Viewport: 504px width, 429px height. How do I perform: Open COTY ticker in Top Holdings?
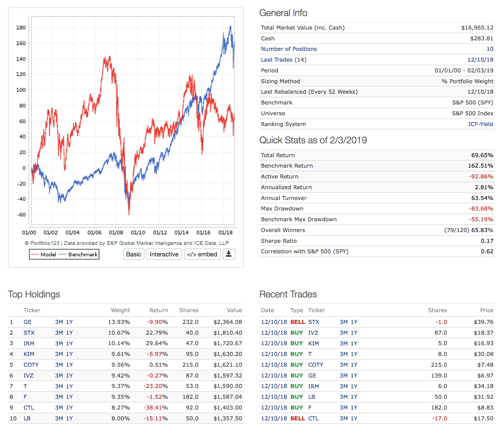point(31,365)
